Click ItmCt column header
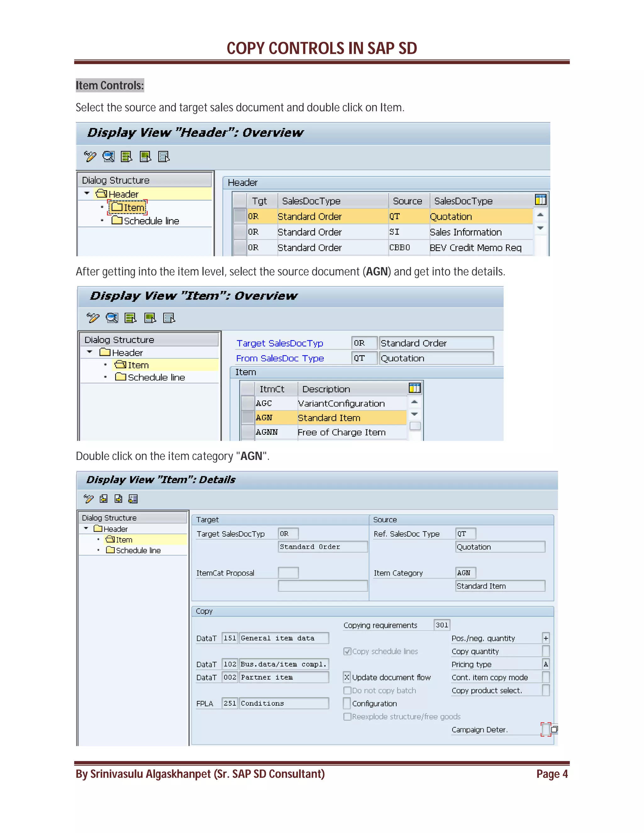644x833 pixels. [276, 389]
